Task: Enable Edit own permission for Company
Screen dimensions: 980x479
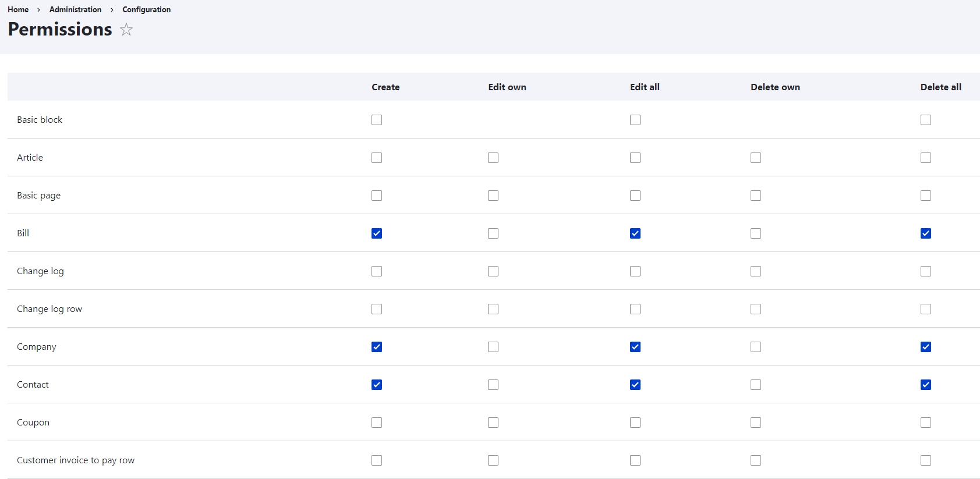Action: click(x=493, y=347)
